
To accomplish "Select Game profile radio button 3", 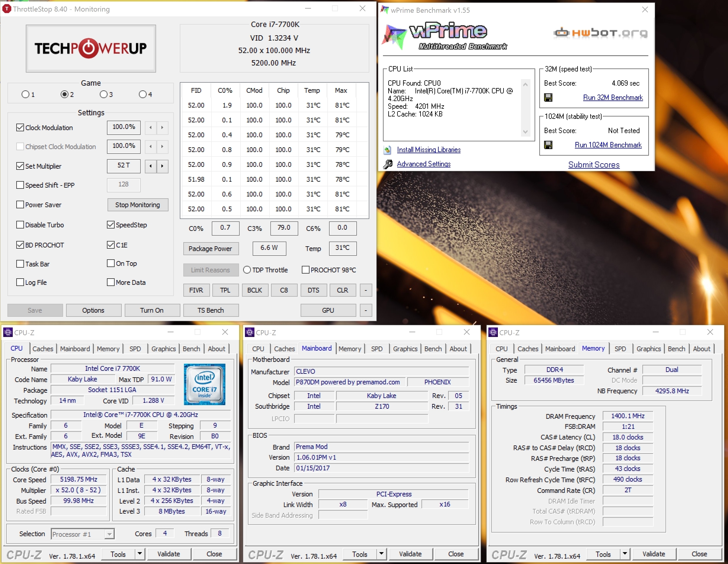I will (x=104, y=94).
